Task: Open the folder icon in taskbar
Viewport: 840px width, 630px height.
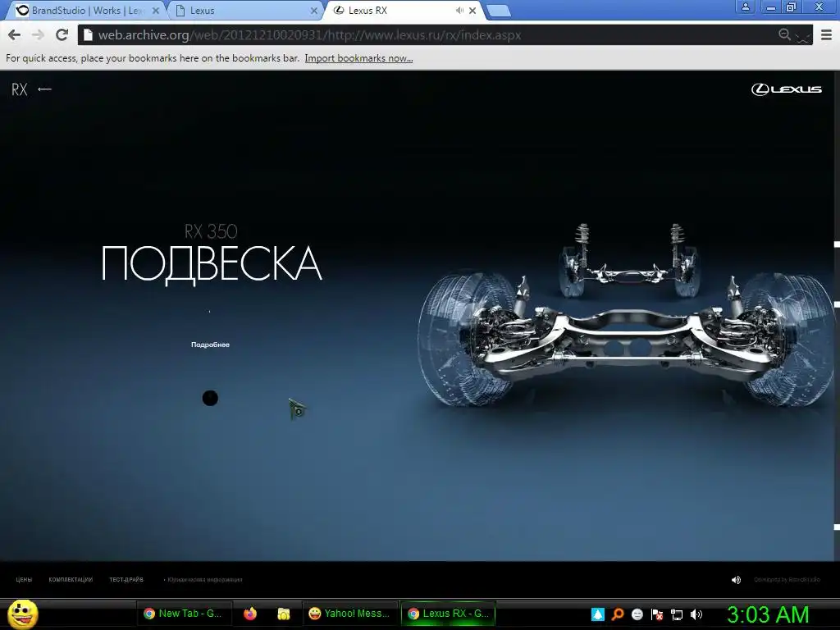Action: (x=283, y=614)
